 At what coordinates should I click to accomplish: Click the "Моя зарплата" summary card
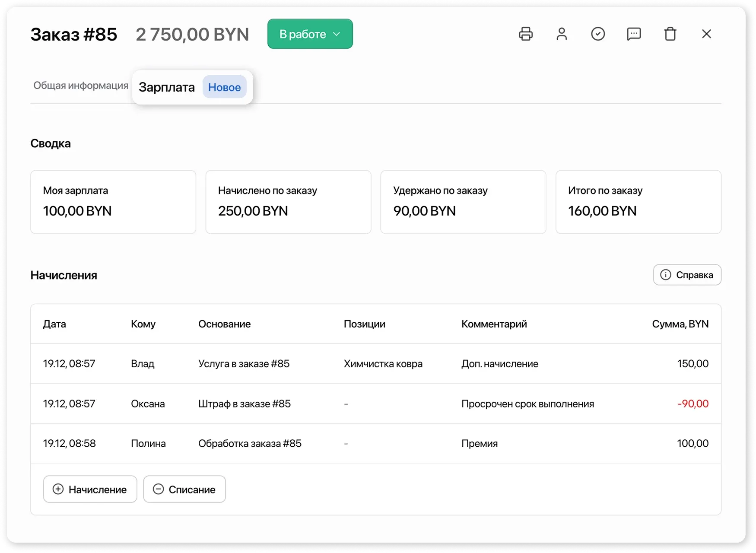pos(113,202)
